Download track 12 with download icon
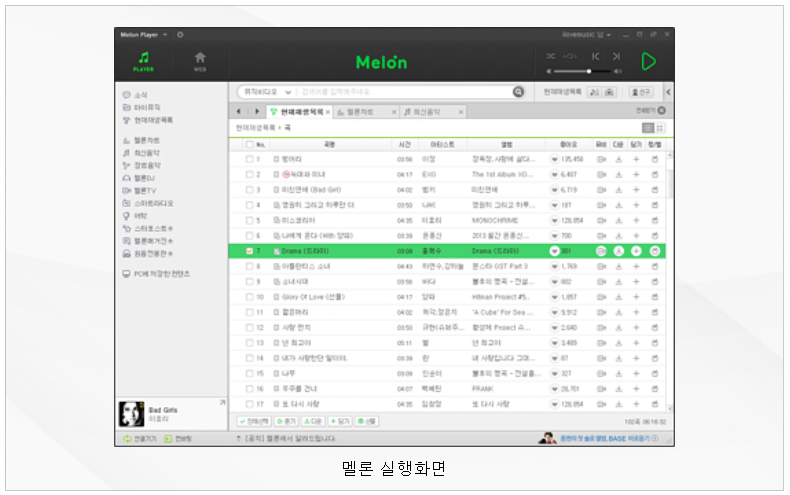Viewport: 790px width, 495px height. pyautogui.click(x=619, y=328)
